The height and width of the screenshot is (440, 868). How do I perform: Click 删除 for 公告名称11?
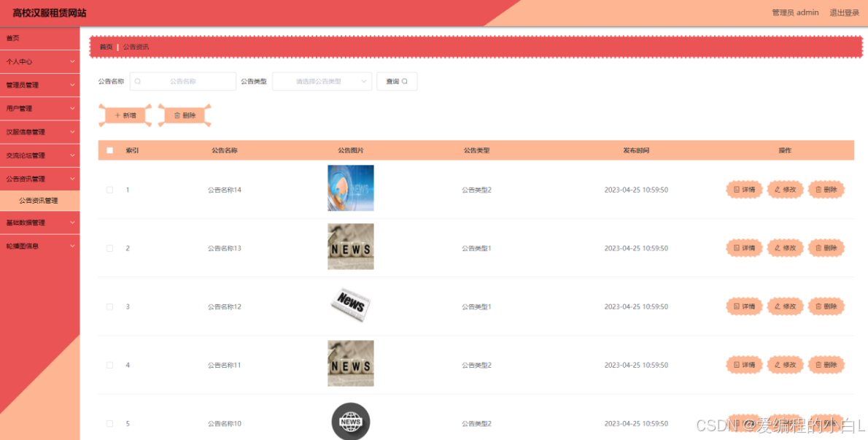826,365
